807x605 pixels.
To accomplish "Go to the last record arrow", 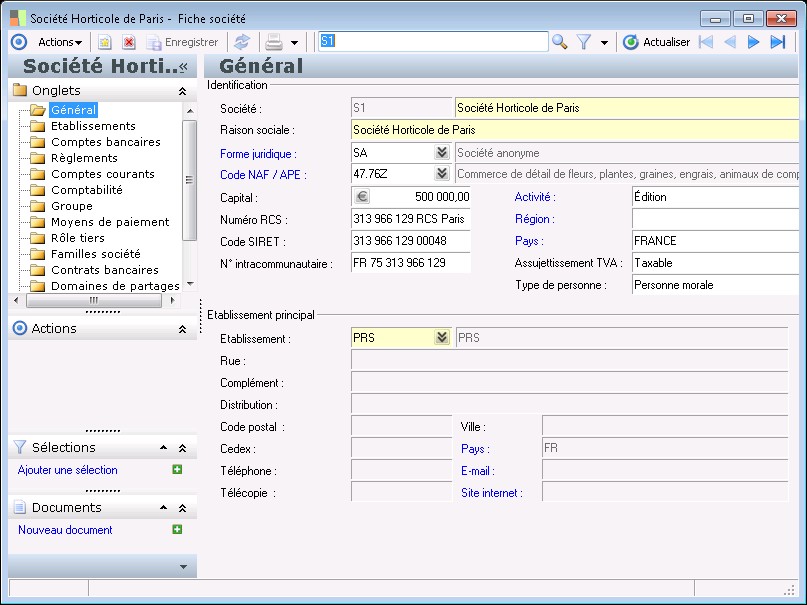I will 777,42.
